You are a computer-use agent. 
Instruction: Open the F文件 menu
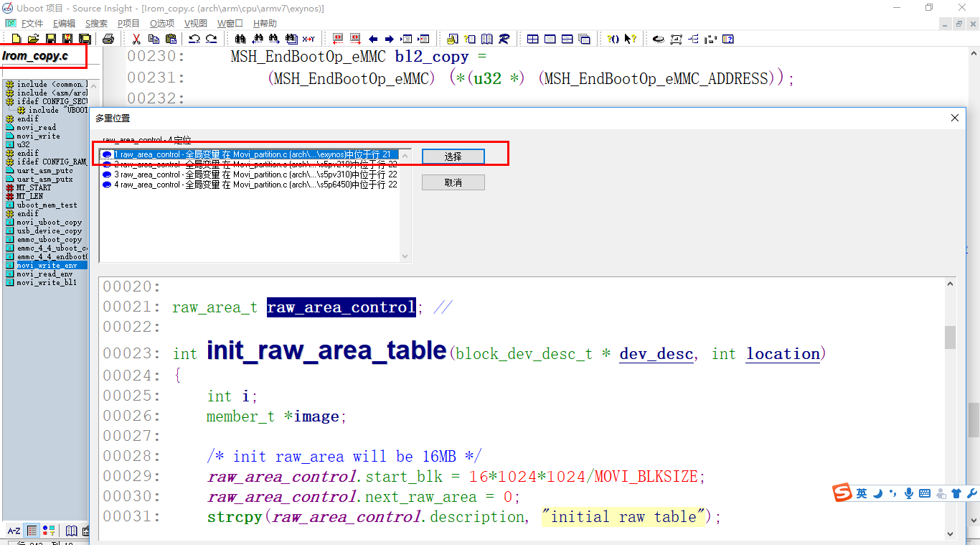32,24
